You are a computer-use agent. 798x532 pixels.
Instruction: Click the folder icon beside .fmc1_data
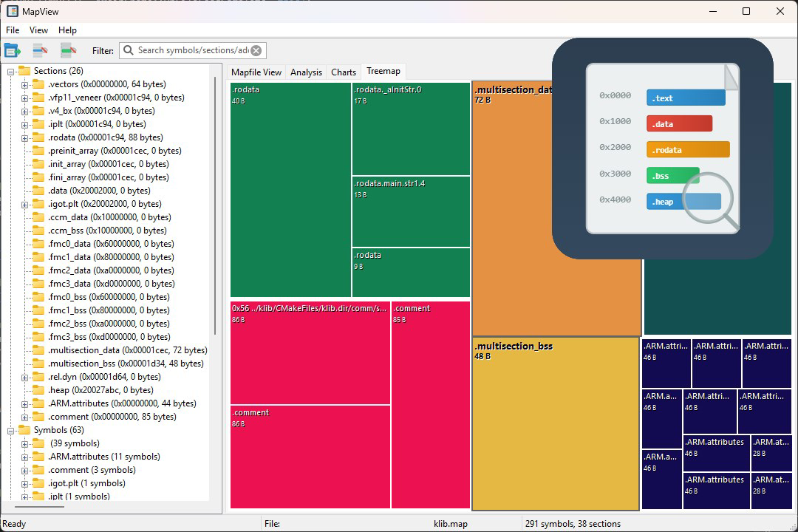tap(38, 256)
